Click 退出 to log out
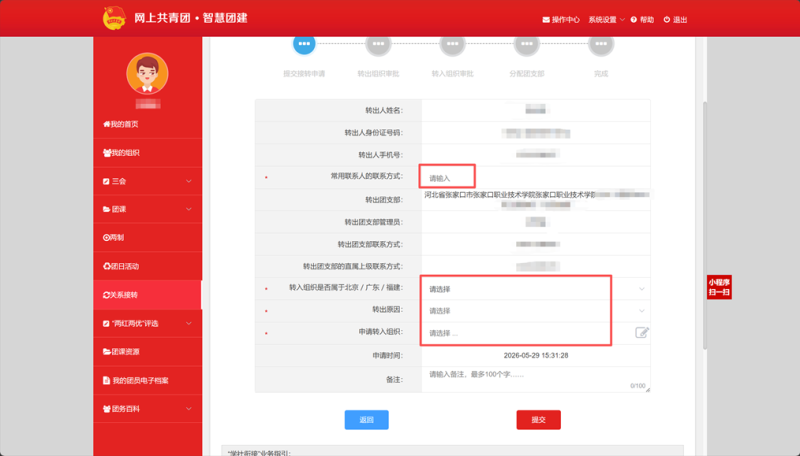 click(675, 19)
